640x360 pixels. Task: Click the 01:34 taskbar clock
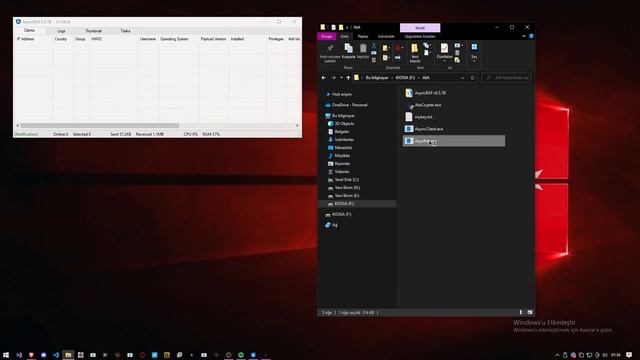[616, 355]
